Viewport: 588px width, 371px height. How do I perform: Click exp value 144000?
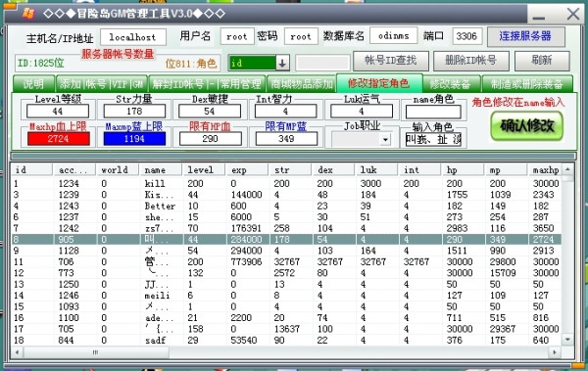[x=246, y=195]
